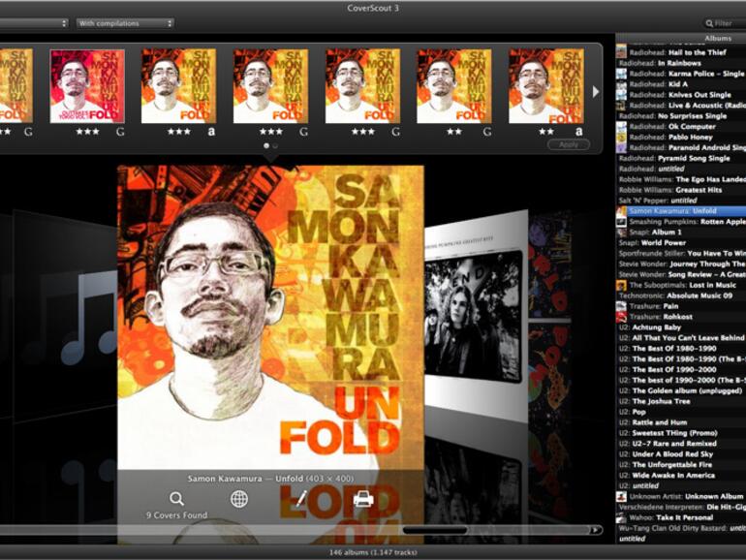Select U2: The Best Of 1990–2000

point(681,370)
